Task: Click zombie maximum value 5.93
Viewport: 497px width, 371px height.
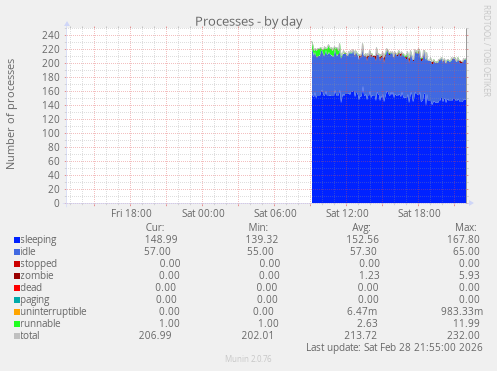Action: click(469, 275)
